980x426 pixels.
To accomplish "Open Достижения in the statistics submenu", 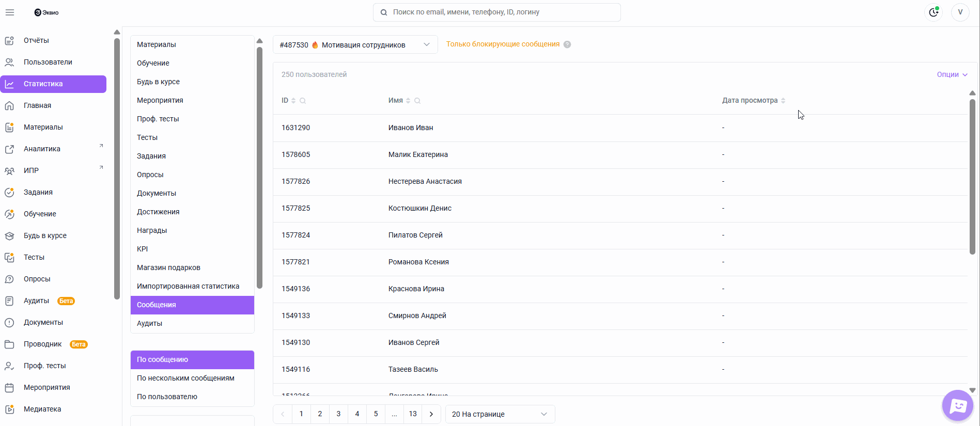I will click(192, 212).
